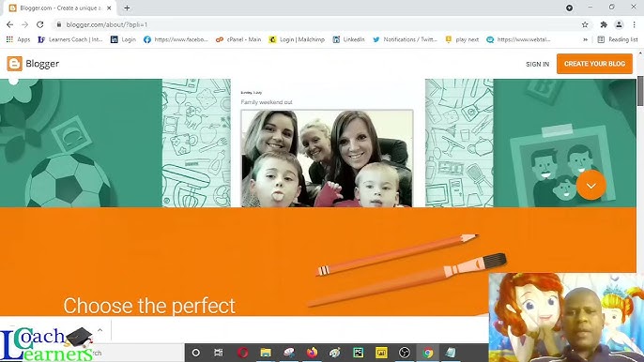Image resolution: width=644 pixels, height=362 pixels.
Task: Open the LinkedIn Login bookmark
Action: coord(123,39)
